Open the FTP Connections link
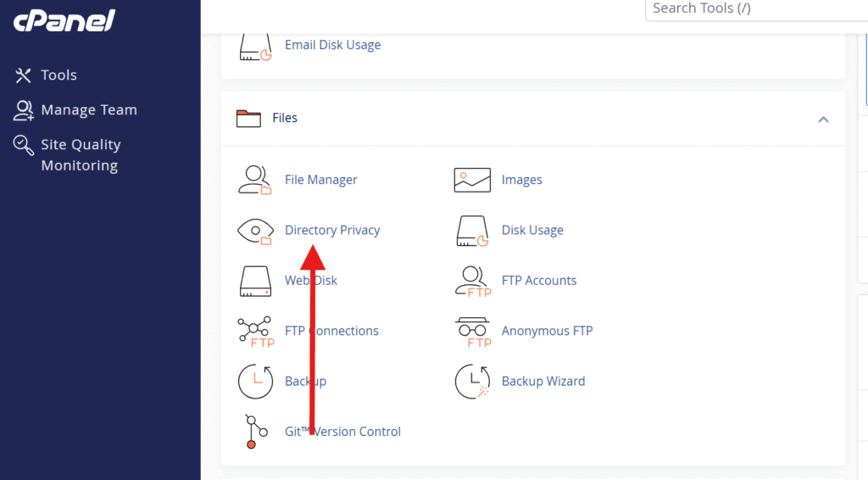The width and height of the screenshot is (868, 480). point(331,331)
